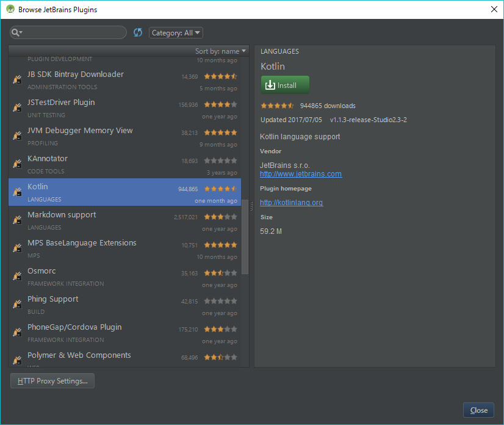Click the JVM Debugger Memory View plugin icon
Image resolution: width=504 pixels, height=425 pixels.
[17, 135]
